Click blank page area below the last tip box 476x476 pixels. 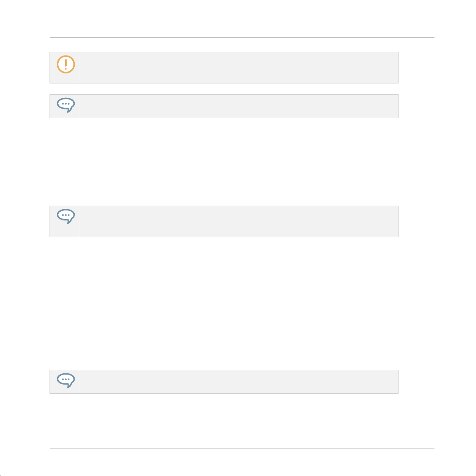[224, 420]
